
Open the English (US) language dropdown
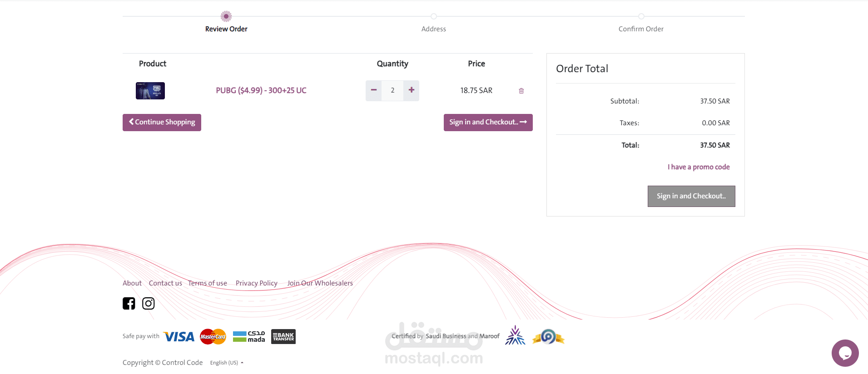[x=227, y=363]
